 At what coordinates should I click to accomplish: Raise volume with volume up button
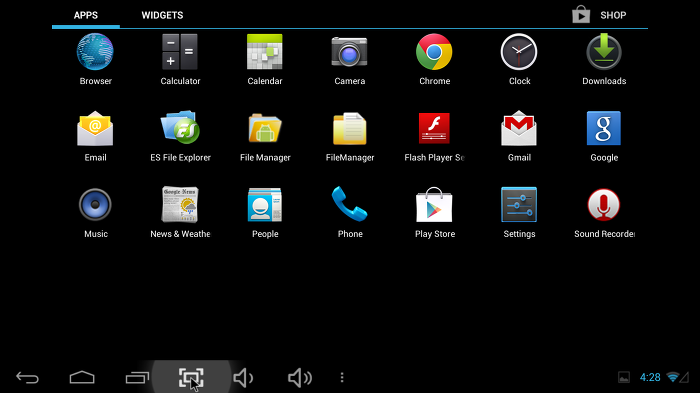[300, 378]
